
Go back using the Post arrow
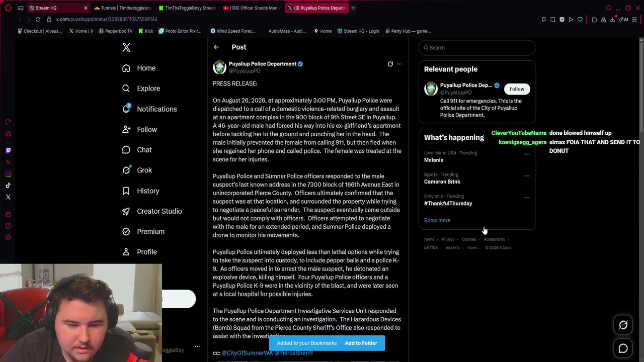[216, 47]
